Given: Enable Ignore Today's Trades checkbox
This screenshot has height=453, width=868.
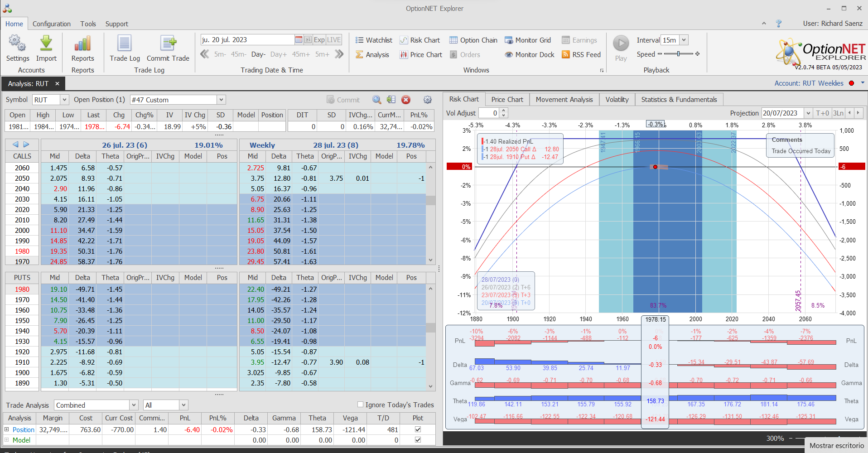Looking at the screenshot, I should click(361, 405).
